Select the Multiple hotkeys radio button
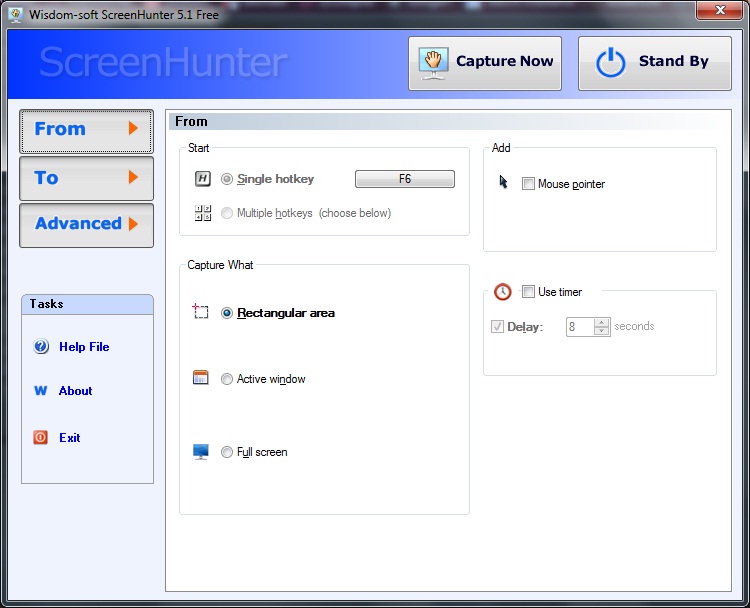 point(227,213)
